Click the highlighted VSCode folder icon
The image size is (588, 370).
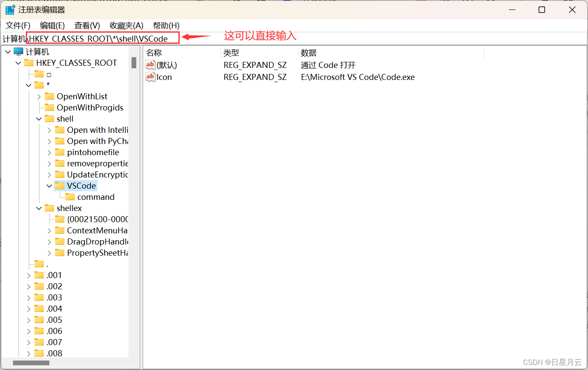(x=61, y=186)
